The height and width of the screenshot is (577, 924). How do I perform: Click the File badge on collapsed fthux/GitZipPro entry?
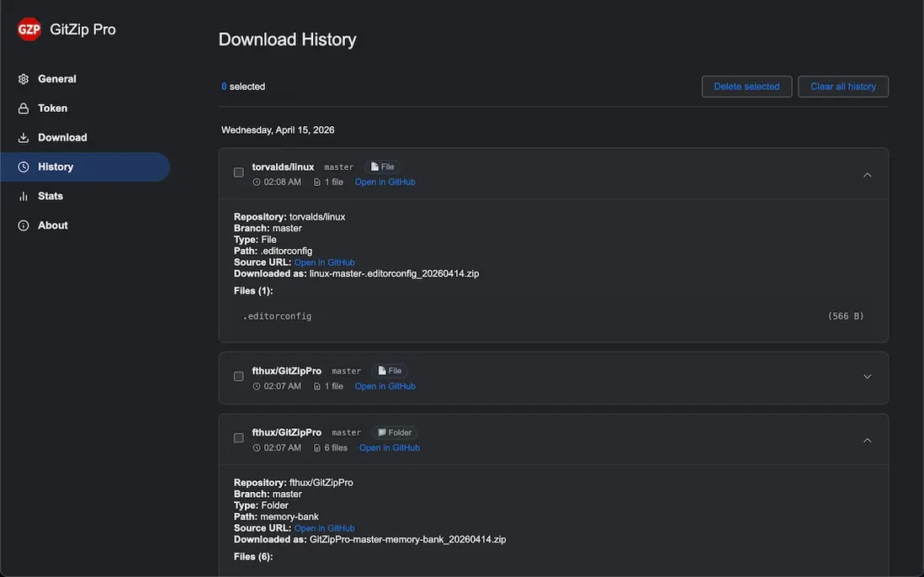pos(390,371)
